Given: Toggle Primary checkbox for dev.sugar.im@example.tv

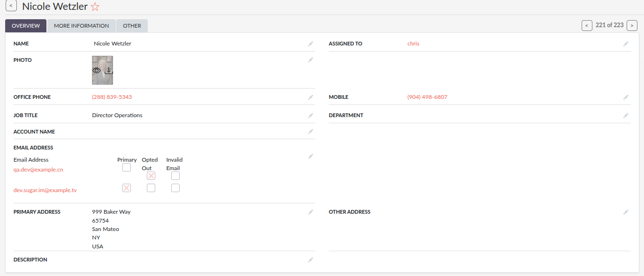Looking at the screenshot, I should 127,188.
